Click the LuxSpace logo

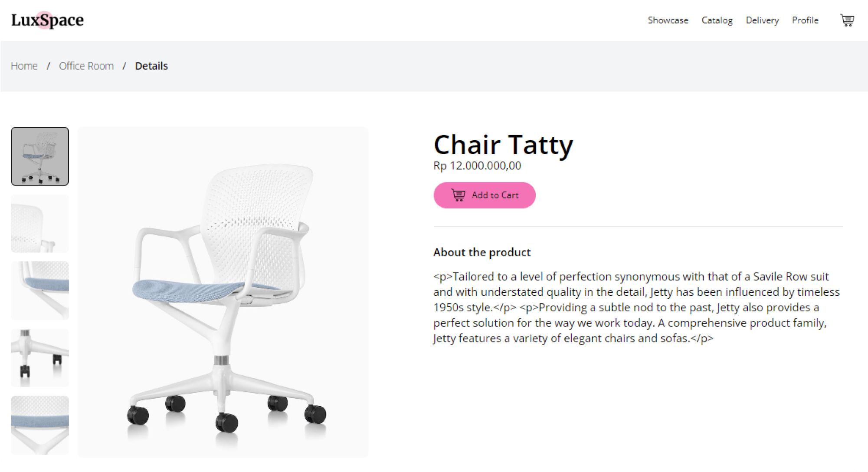click(x=47, y=20)
